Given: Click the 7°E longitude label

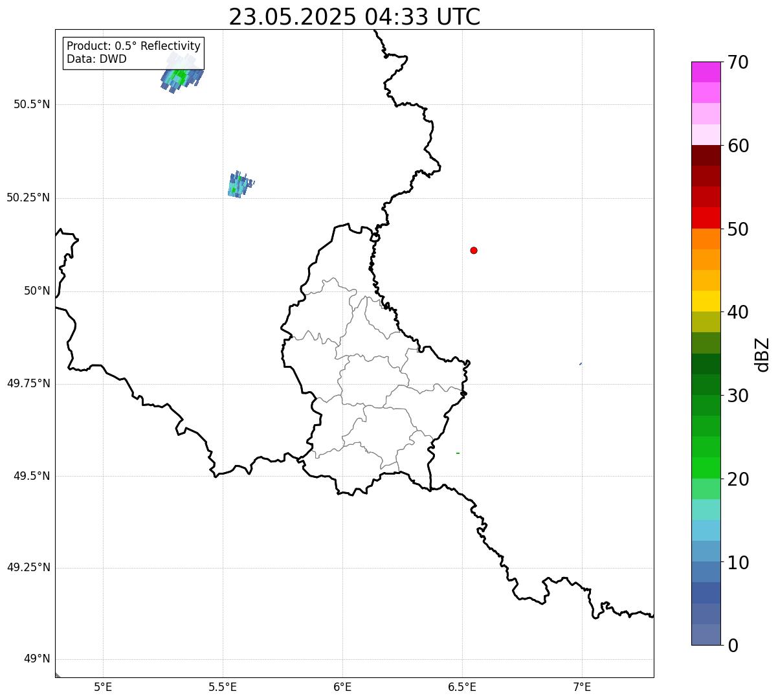Looking at the screenshot, I should [x=582, y=686].
